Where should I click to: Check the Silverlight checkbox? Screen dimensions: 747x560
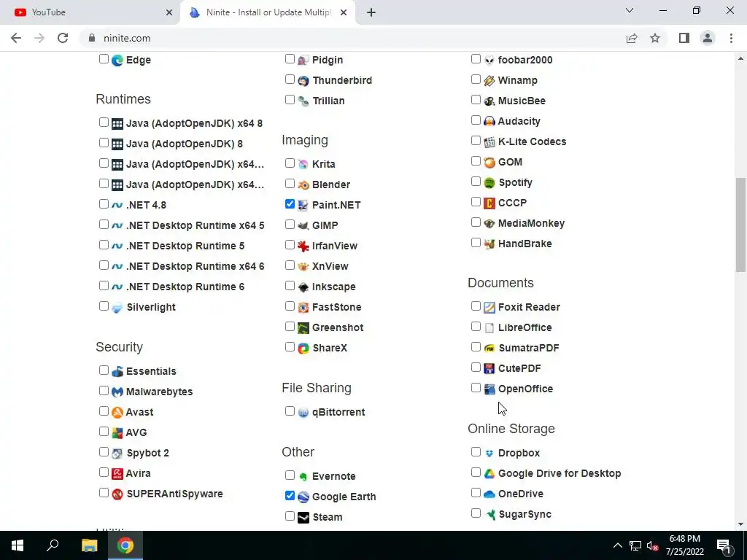pos(104,306)
